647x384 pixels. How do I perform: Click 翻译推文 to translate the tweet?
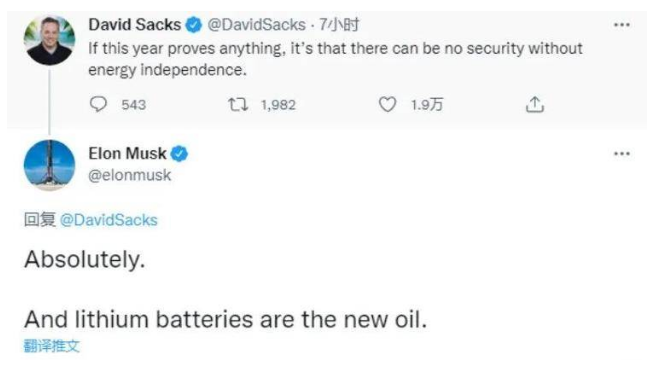pos(52,346)
